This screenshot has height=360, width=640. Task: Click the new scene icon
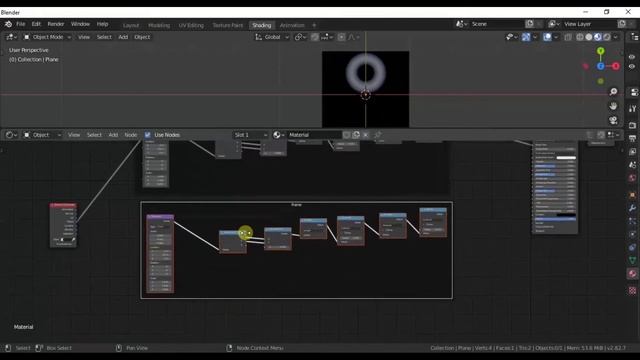[529, 24]
